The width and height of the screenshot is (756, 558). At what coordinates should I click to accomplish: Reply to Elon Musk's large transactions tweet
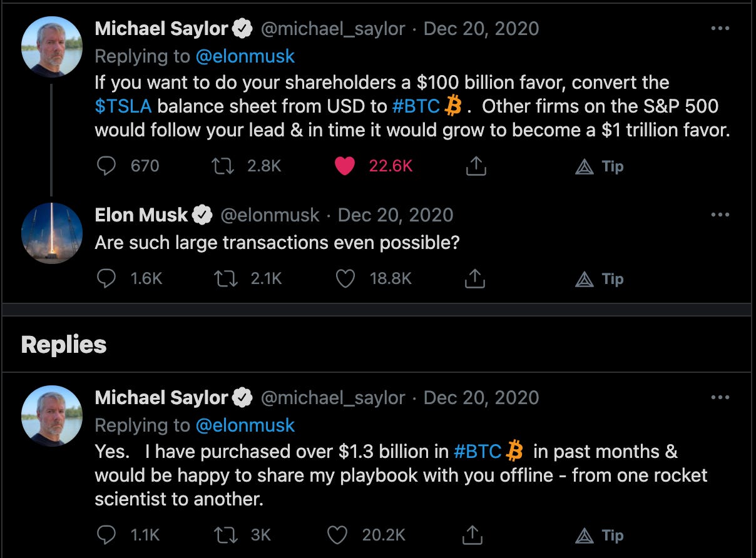pos(107,278)
